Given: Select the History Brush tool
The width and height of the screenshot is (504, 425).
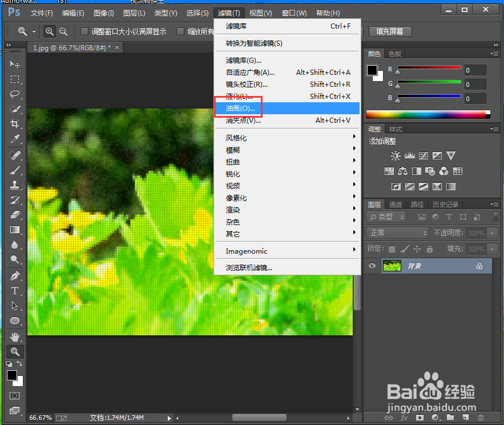Looking at the screenshot, I should (14, 200).
